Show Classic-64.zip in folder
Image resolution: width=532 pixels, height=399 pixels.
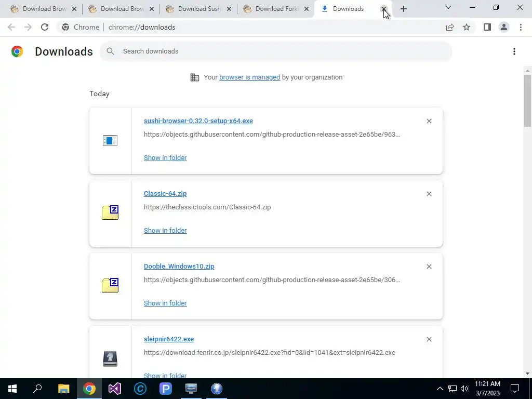165,230
